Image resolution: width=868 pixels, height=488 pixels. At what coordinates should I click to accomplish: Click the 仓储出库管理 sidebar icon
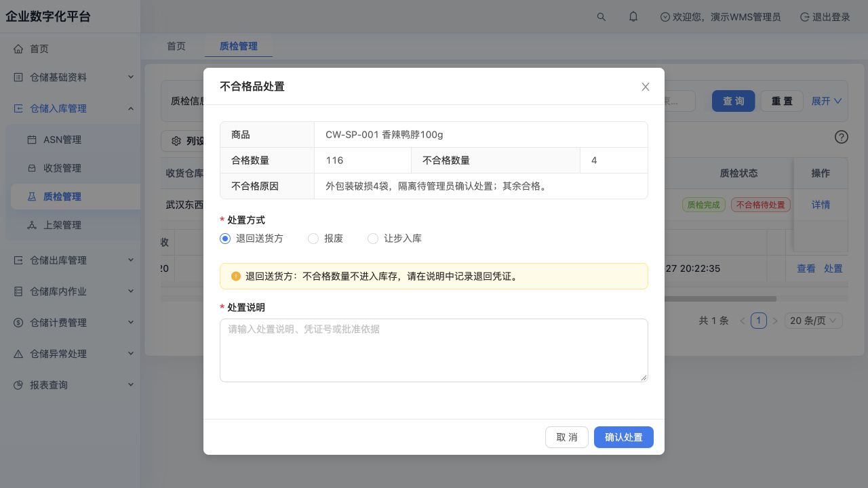click(x=18, y=260)
